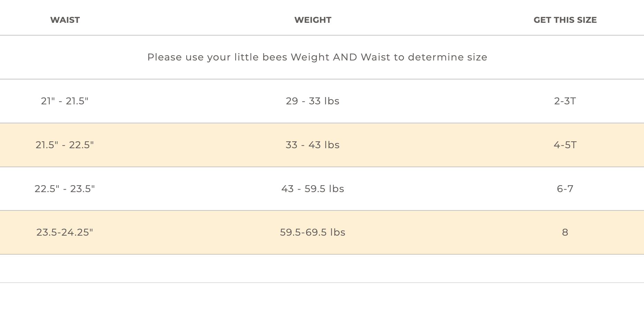644x322 pixels.
Task: Click the GET THIS SIZE header
Action: click(565, 20)
